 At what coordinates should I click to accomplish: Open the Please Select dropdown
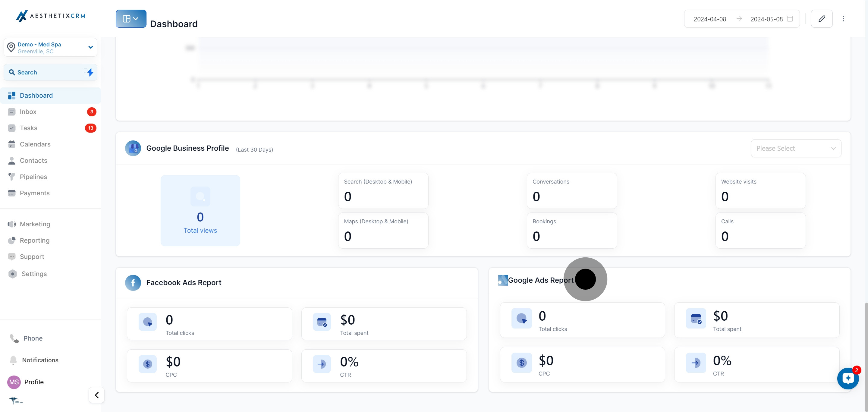[x=796, y=148]
